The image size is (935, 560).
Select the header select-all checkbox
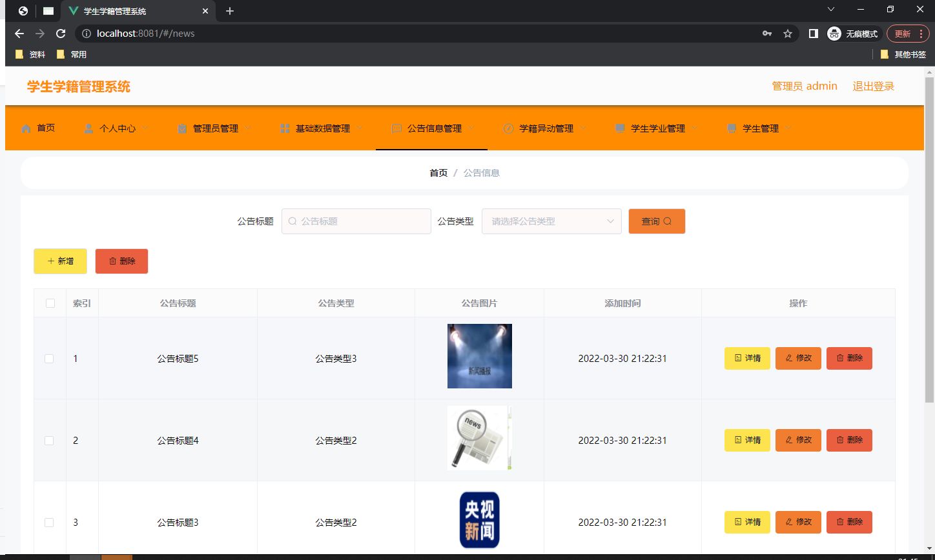(50, 303)
